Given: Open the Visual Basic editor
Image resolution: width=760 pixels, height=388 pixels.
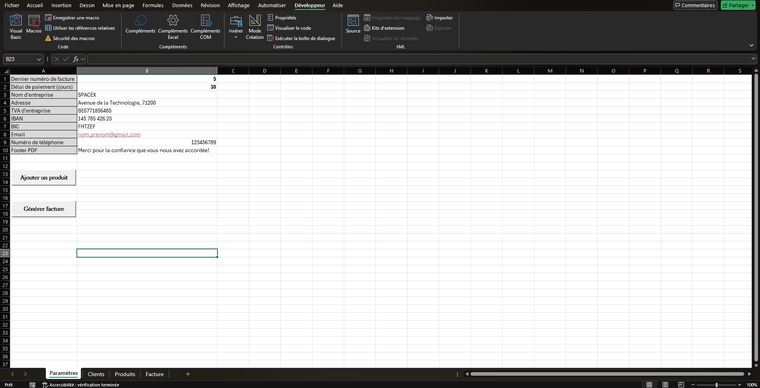Looking at the screenshot, I should [16, 27].
